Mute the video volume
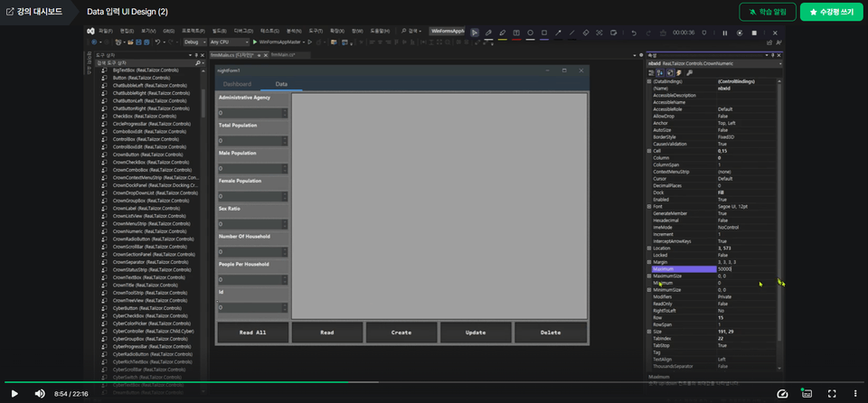Viewport: 868px width, 403px height. click(x=40, y=393)
